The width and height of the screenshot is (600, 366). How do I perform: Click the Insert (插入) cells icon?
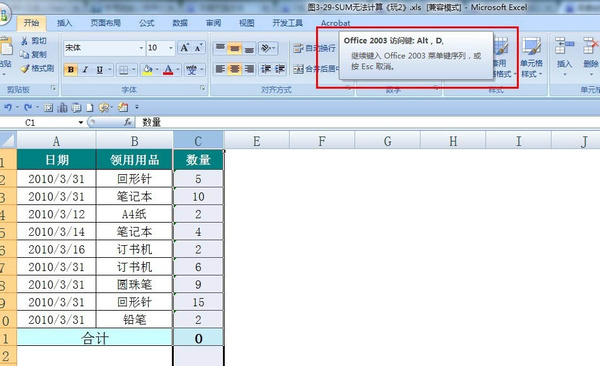point(564,46)
